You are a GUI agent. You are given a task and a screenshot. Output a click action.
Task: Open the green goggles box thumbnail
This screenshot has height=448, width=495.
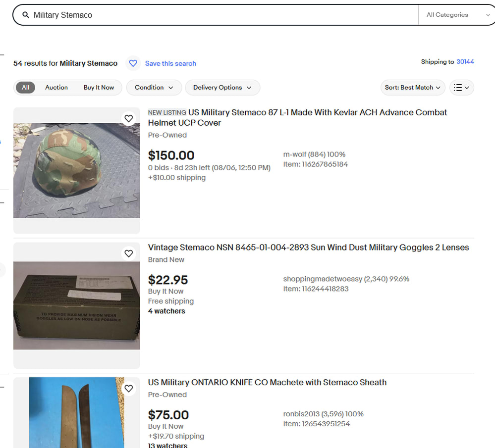pos(77,305)
